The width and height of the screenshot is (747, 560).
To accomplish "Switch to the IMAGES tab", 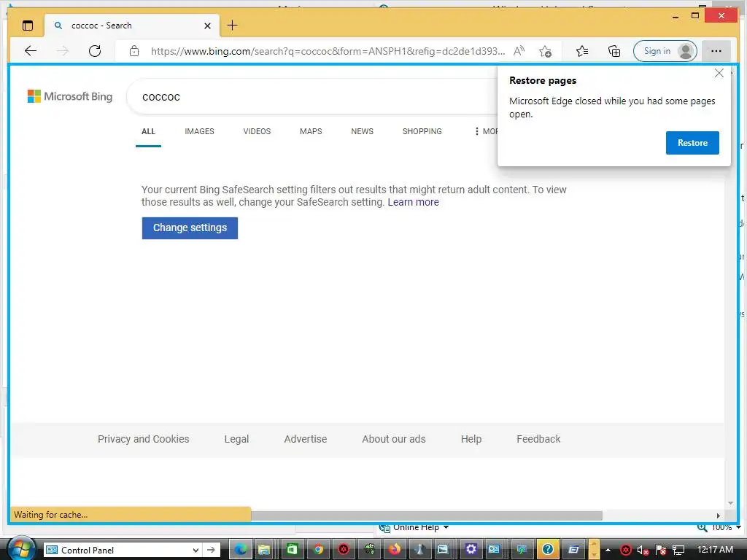I will pyautogui.click(x=199, y=131).
